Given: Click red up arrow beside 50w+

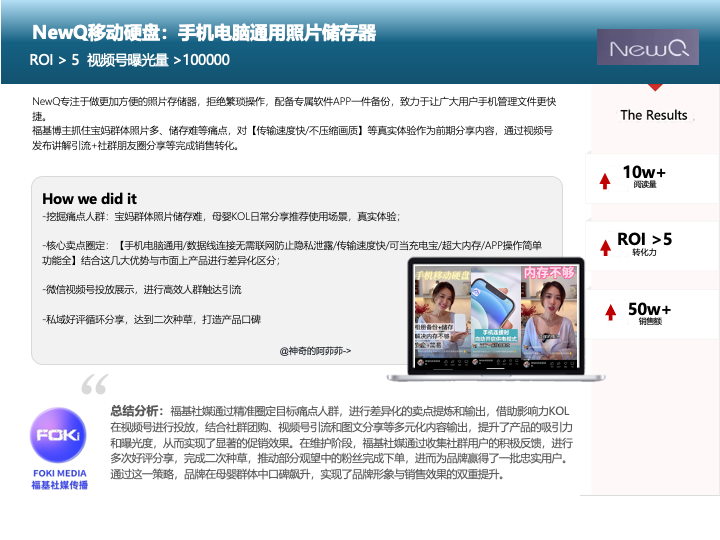Looking at the screenshot, I should point(610,312).
